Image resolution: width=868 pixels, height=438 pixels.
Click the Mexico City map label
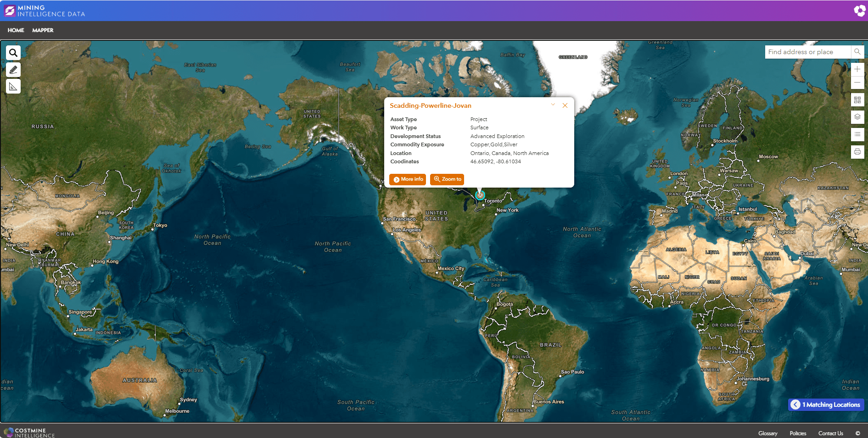click(x=451, y=268)
